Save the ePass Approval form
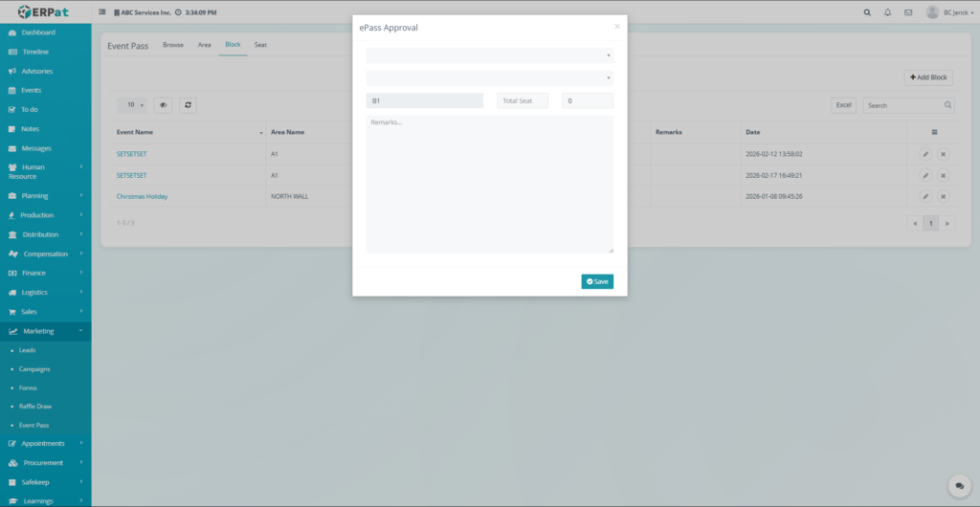Image resolution: width=980 pixels, height=507 pixels. [x=597, y=281]
